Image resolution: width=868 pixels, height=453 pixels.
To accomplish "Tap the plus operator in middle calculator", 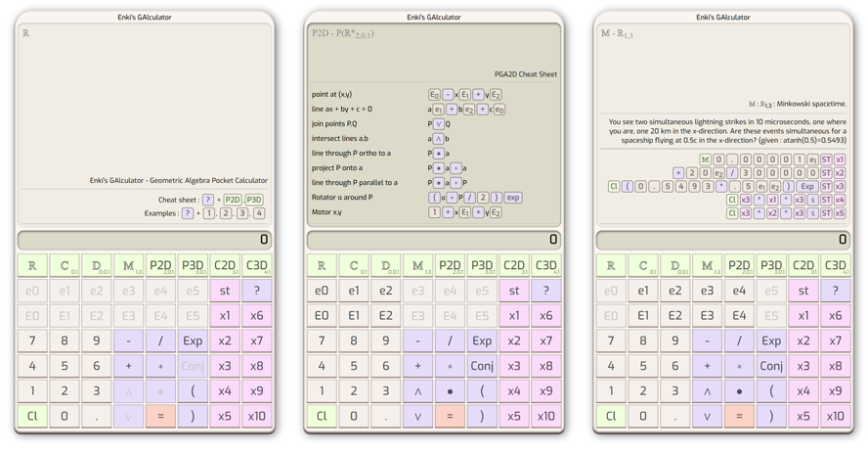I will pyautogui.click(x=418, y=366).
